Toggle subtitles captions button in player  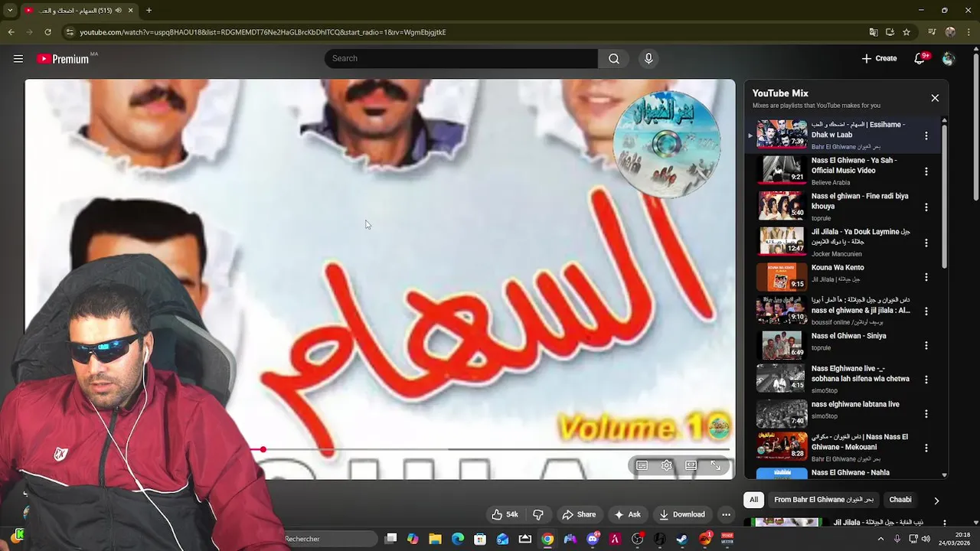(642, 465)
